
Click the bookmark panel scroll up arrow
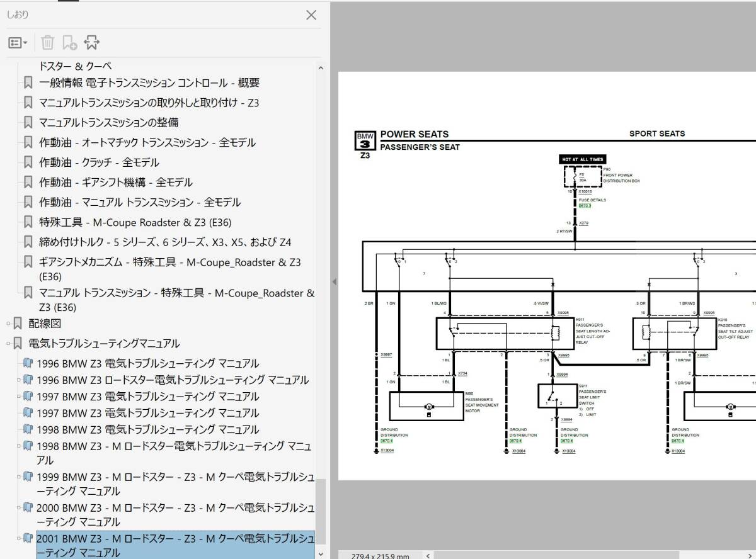click(x=321, y=67)
